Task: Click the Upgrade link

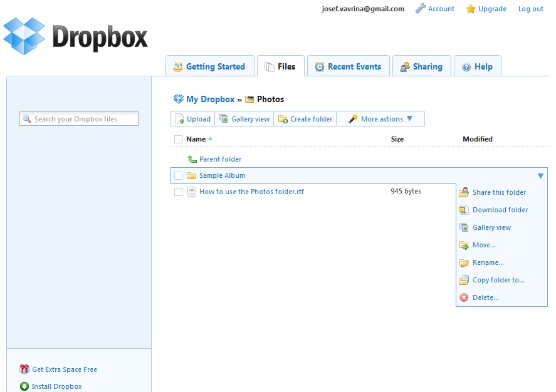Action: coord(492,9)
